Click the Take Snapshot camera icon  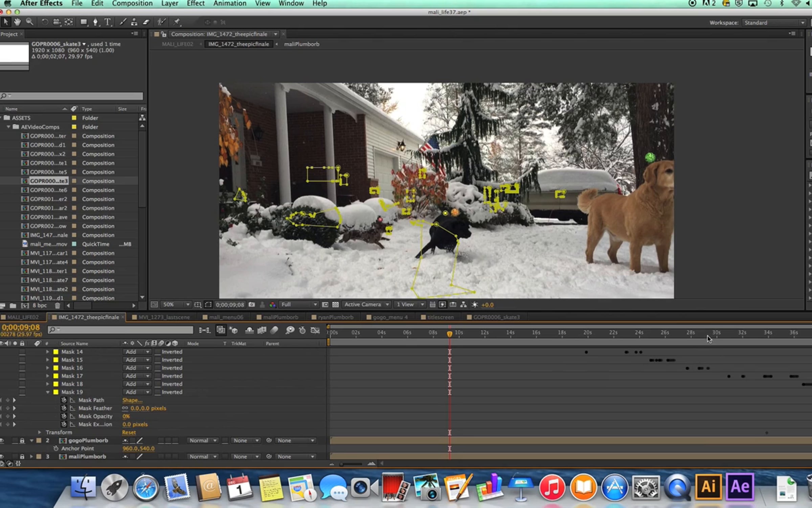252,304
